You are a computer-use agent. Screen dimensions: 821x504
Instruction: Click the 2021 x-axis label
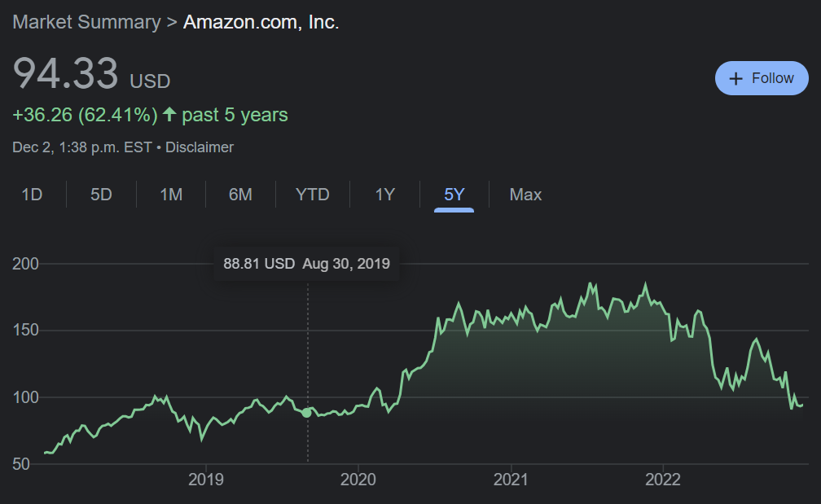tap(511, 480)
